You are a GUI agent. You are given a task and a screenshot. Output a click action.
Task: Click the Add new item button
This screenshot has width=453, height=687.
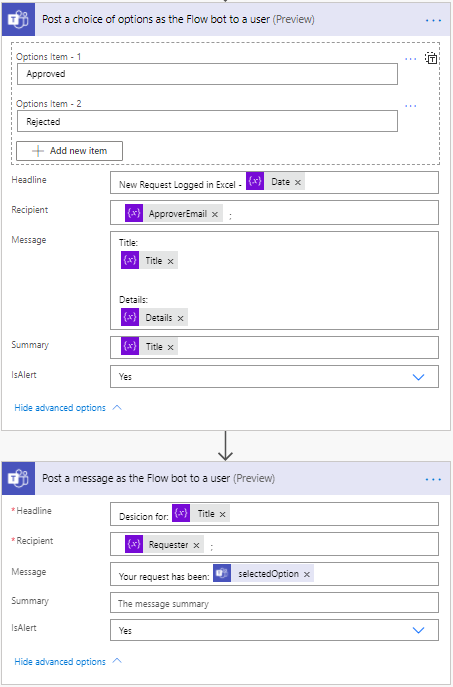click(x=69, y=151)
